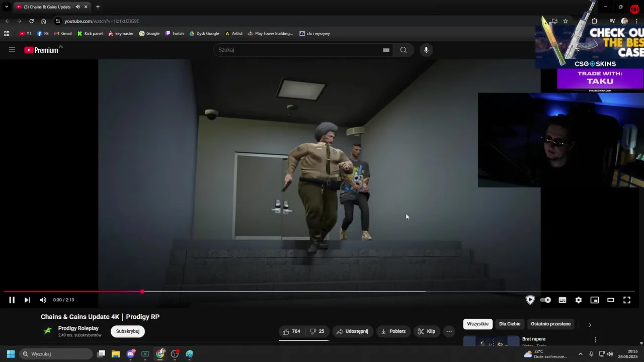The height and width of the screenshot is (362, 644).
Task: Share the video via Udostępnij
Action: (352, 331)
